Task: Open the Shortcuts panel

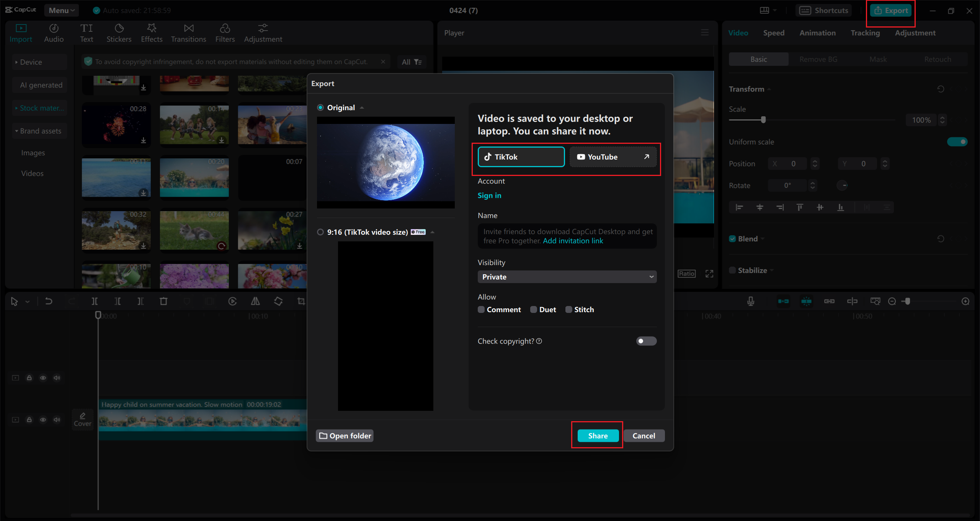Action: coord(823,10)
